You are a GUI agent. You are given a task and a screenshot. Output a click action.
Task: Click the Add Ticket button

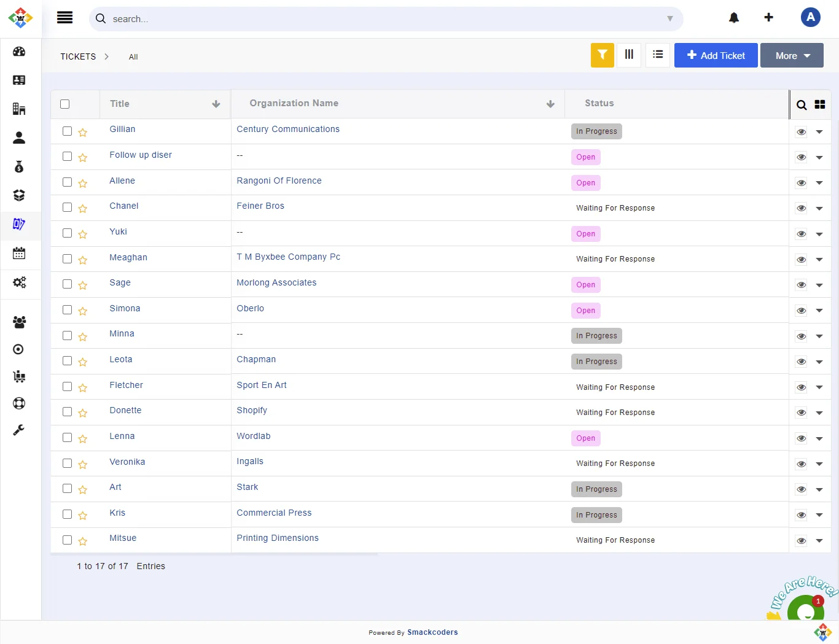716,56
